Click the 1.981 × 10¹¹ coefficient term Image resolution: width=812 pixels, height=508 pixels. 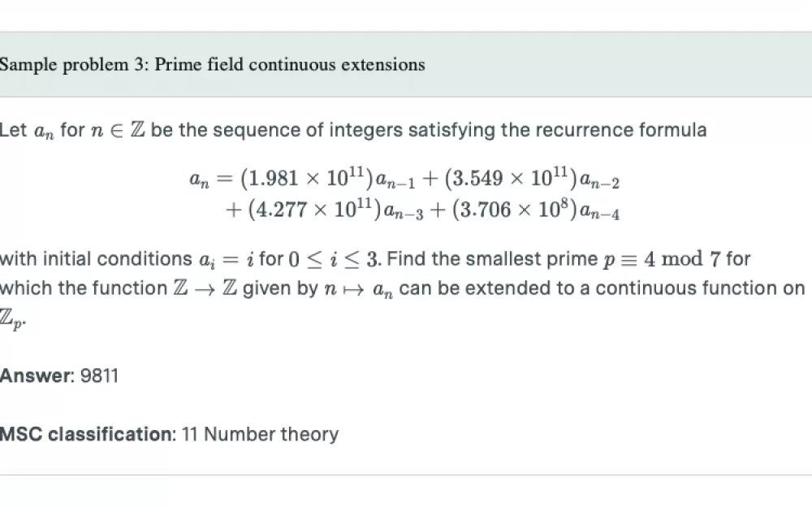pyautogui.click(x=307, y=178)
